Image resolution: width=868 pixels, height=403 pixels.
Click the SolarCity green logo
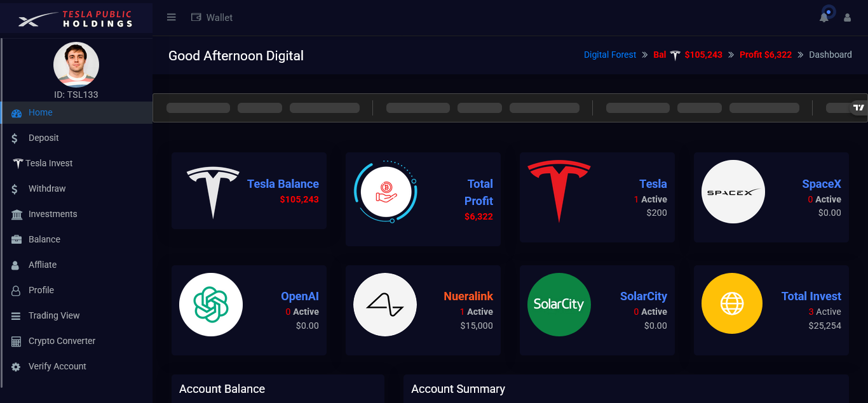pos(559,305)
